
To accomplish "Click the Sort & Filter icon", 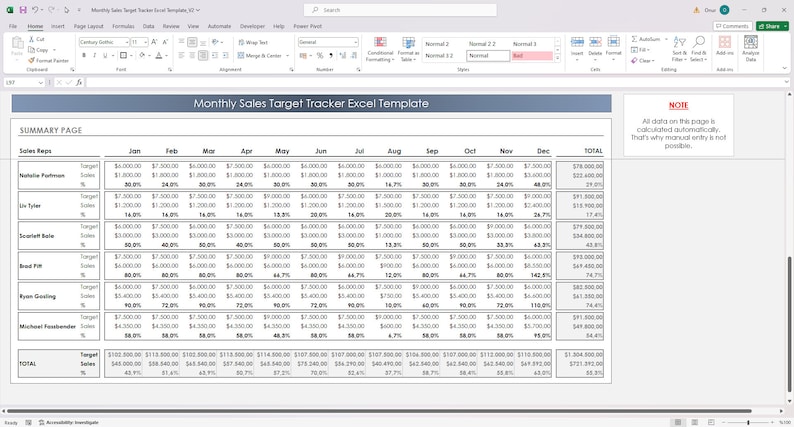I will click(x=680, y=42).
